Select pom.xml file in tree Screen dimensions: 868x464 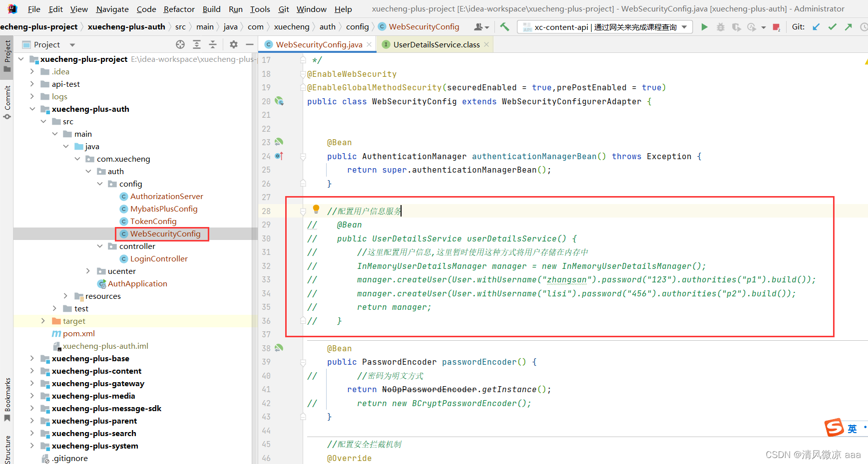tap(78, 333)
